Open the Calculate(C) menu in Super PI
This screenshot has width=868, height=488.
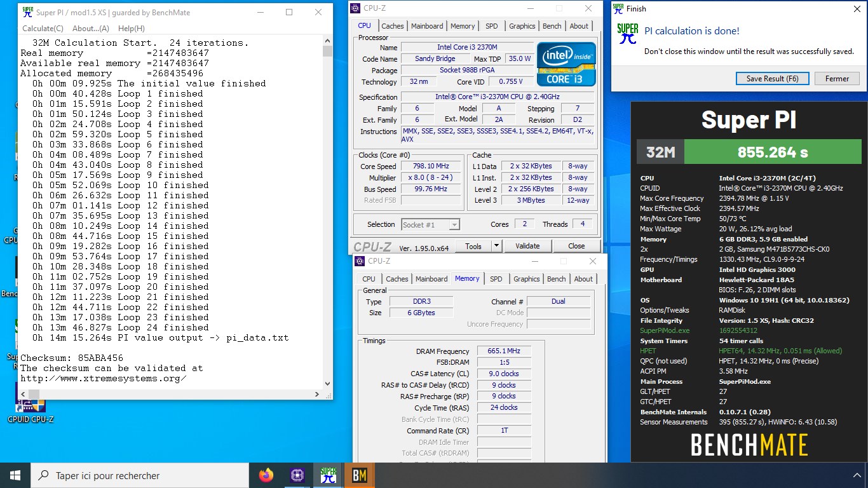[x=43, y=29]
